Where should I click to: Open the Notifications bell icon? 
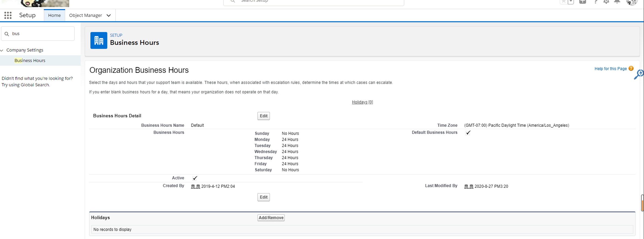617,2
